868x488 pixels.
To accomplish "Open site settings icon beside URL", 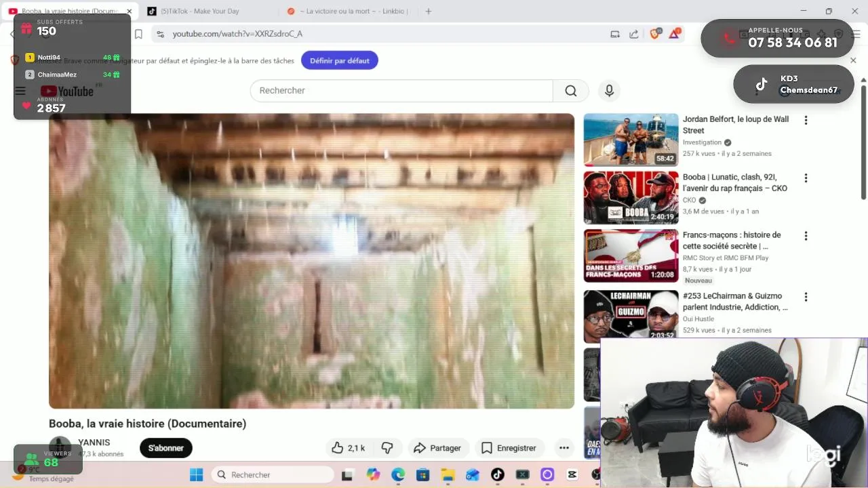I will pyautogui.click(x=160, y=34).
